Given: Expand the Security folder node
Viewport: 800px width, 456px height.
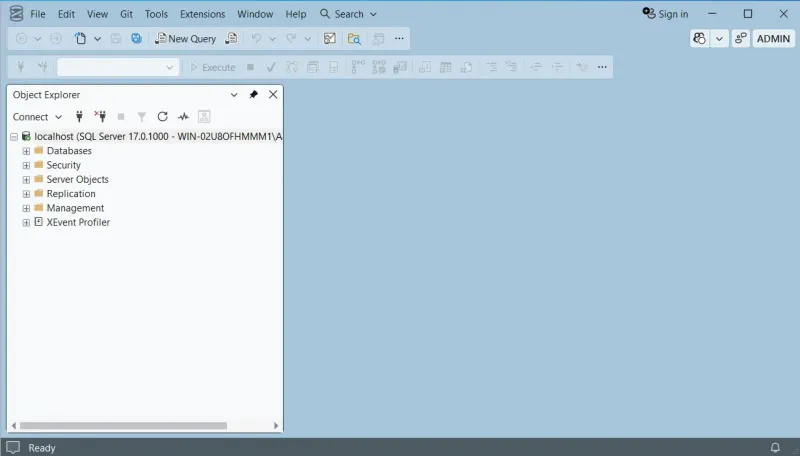Looking at the screenshot, I should (26, 165).
